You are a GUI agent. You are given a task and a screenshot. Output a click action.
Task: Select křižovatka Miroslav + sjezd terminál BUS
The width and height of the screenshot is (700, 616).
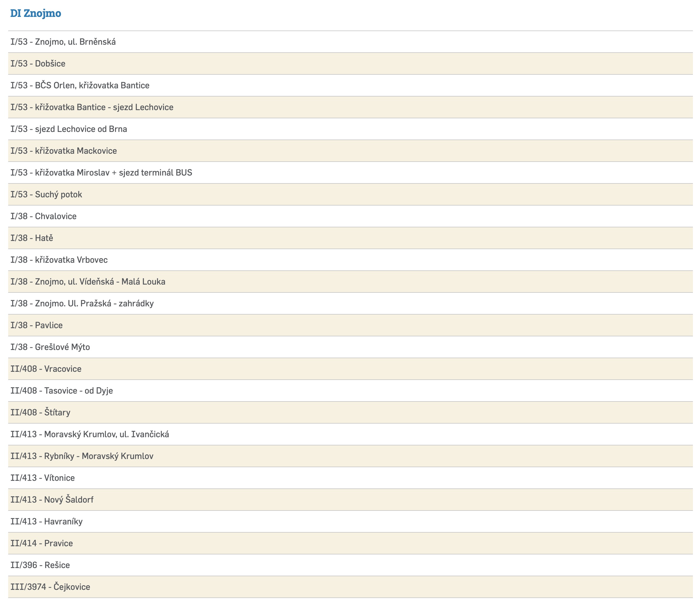click(x=101, y=173)
